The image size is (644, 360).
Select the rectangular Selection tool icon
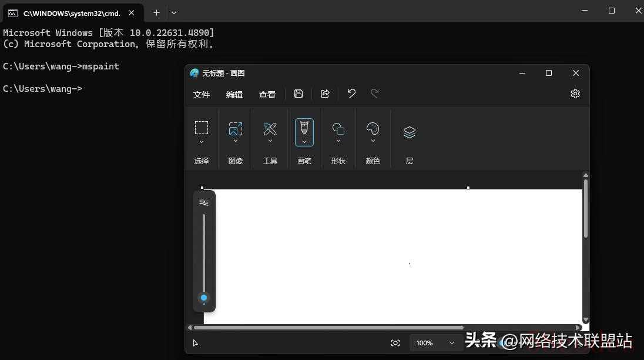pyautogui.click(x=202, y=128)
